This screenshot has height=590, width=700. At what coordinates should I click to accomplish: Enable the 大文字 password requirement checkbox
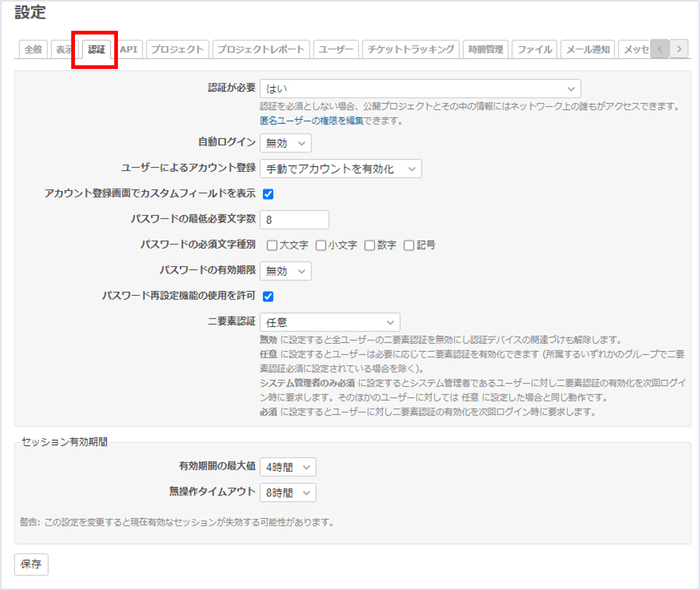pyautogui.click(x=273, y=245)
